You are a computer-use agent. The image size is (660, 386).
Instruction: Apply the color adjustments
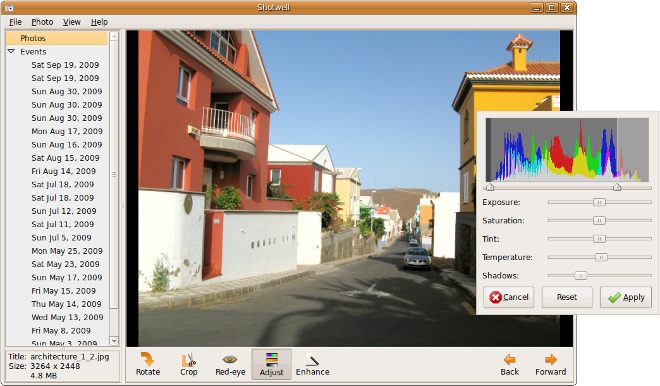[625, 297]
